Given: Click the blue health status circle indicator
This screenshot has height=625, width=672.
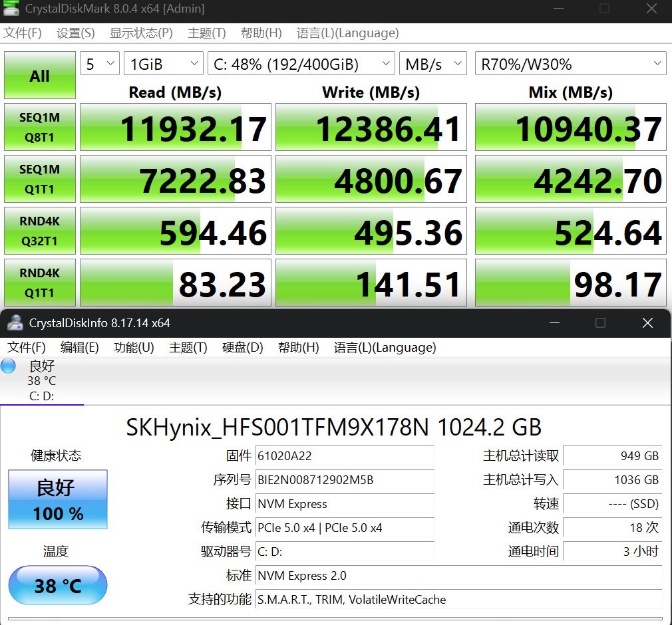Looking at the screenshot, I should [x=9, y=366].
